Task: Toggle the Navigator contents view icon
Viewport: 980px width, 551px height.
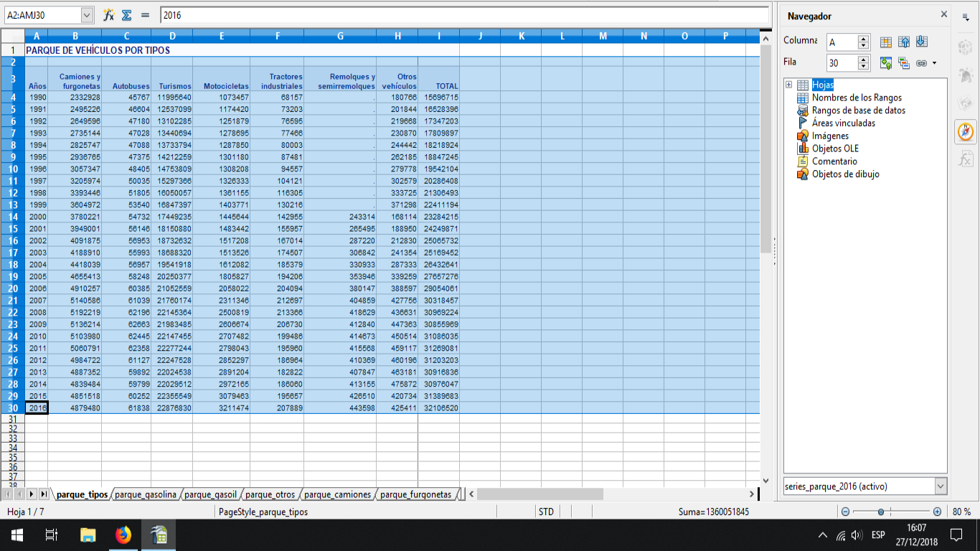Action: 886,63
